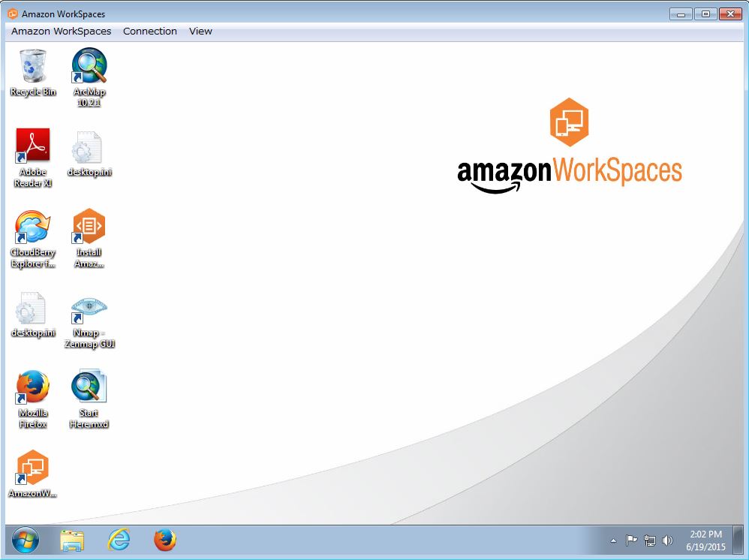Select the Nmap - Zenmap GUI shortcut
This screenshot has height=560, width=749.
(89, 323)
